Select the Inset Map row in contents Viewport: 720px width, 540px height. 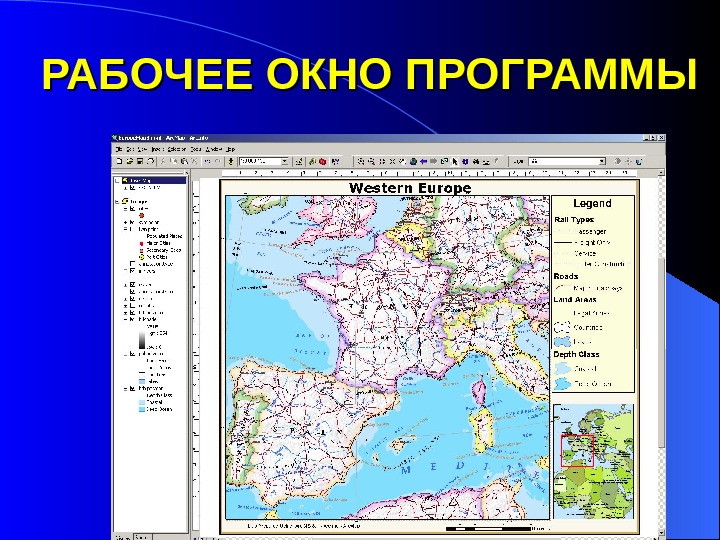(154, 180)
